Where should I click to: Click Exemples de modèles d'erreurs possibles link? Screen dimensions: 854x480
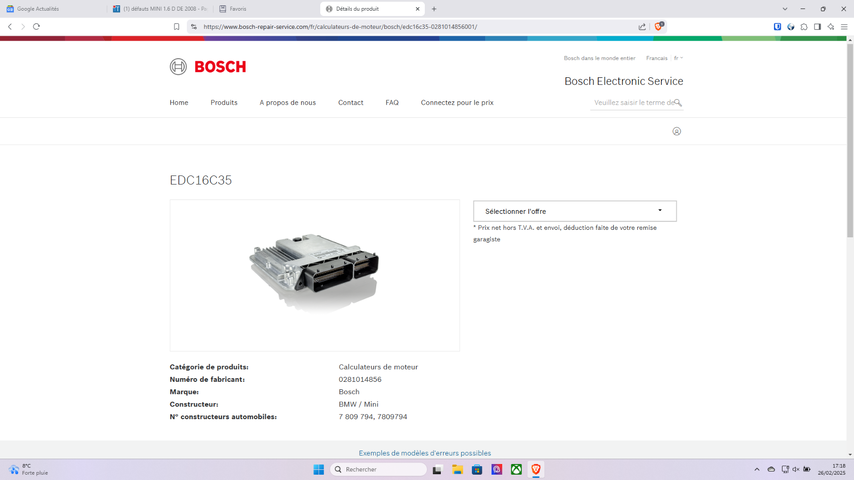coord(425,453)
